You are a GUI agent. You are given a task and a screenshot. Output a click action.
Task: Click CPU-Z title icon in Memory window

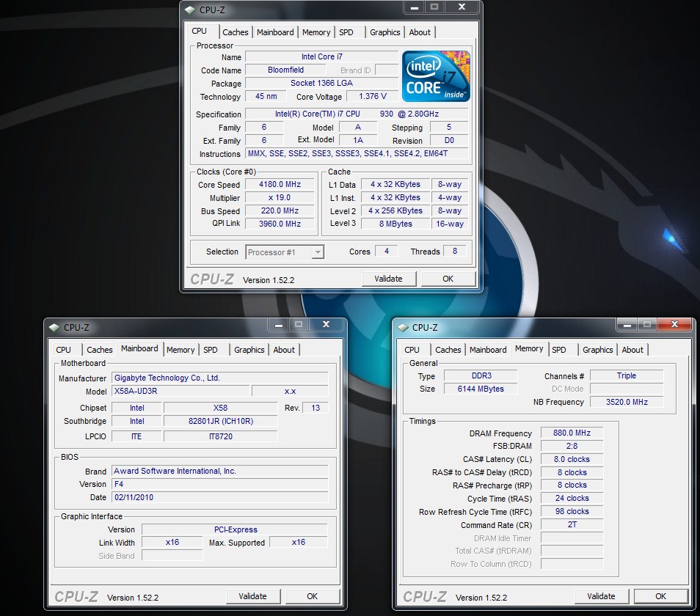403,327
